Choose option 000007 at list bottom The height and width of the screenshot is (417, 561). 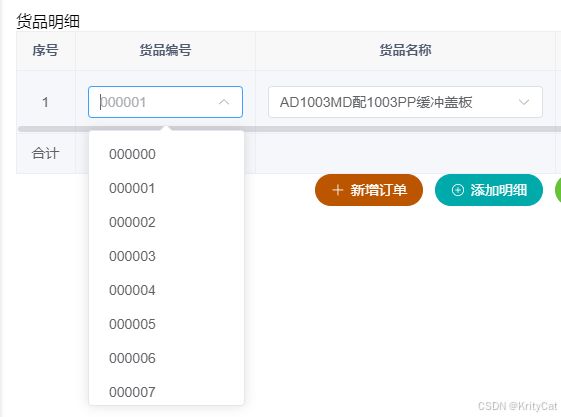click(x=166, y=391)
